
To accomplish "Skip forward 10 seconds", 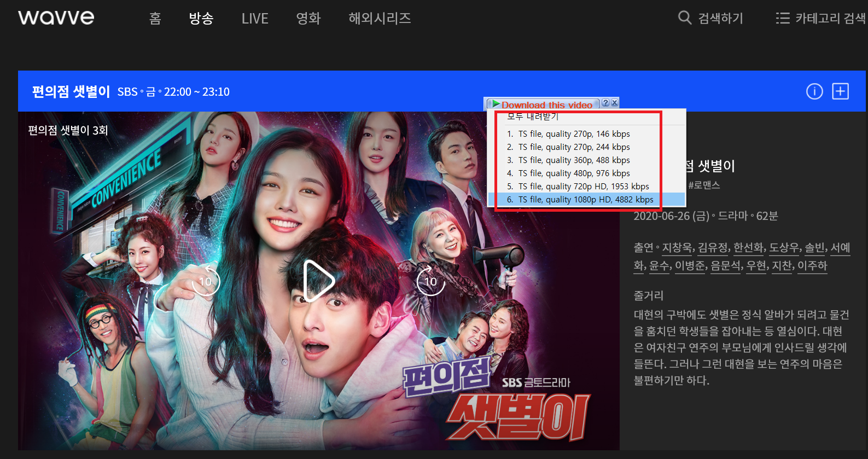I will pyautogui.click(x=430, y=281).
